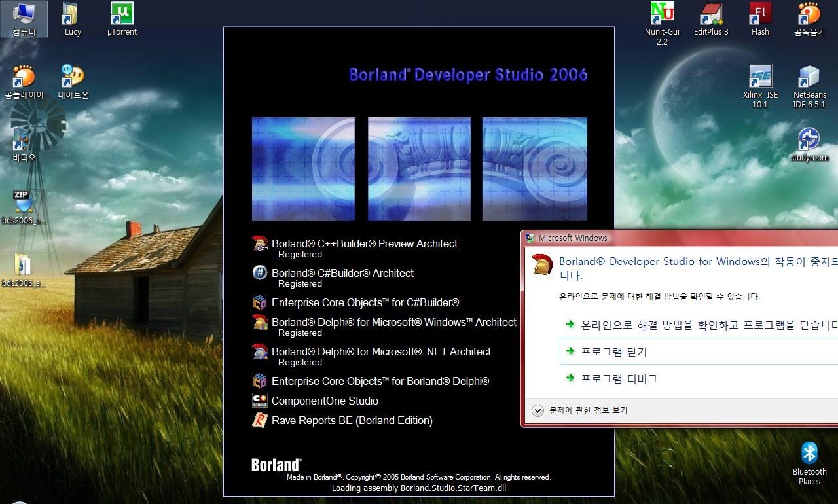The height and width of the screenshot is (504, 838).
Task: Open the µTorrent desktop icon
Action: tap(122, 14)
